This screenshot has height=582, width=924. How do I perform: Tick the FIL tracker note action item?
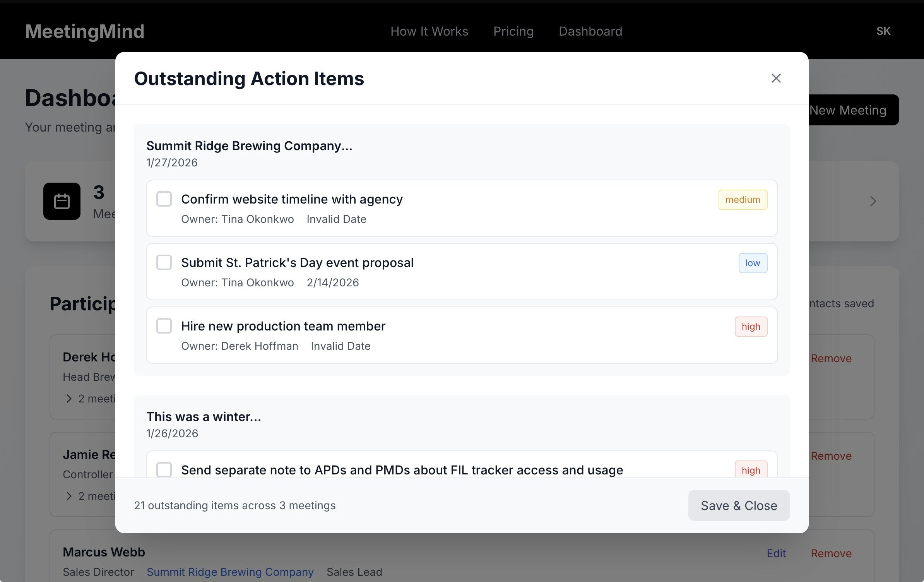(x=164, y=469)
